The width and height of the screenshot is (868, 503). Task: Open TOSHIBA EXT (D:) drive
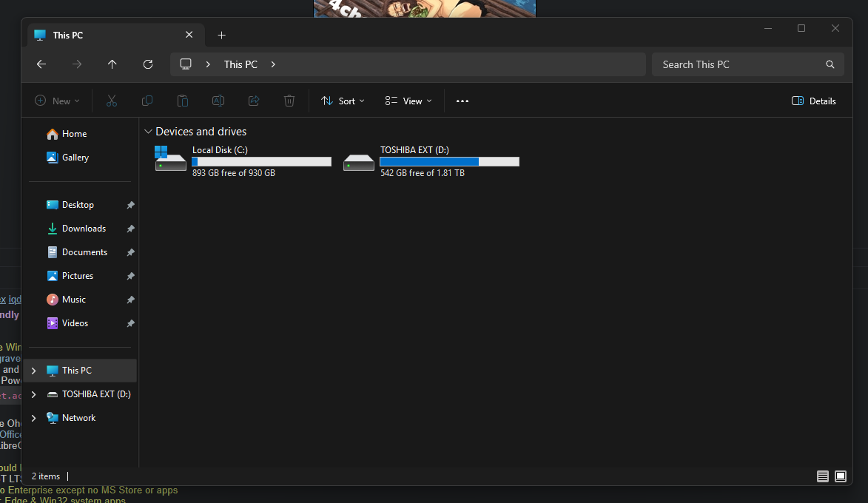point(431,161)
